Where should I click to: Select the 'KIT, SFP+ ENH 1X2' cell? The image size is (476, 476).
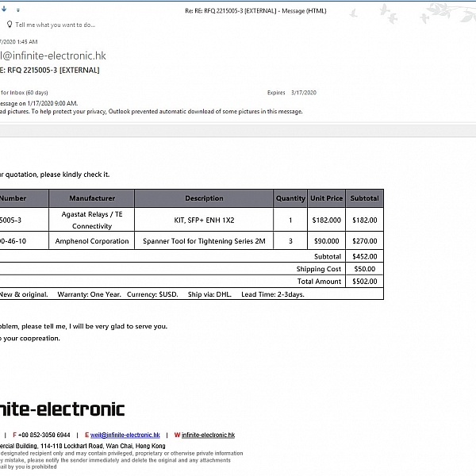click(x=204, y=220)
